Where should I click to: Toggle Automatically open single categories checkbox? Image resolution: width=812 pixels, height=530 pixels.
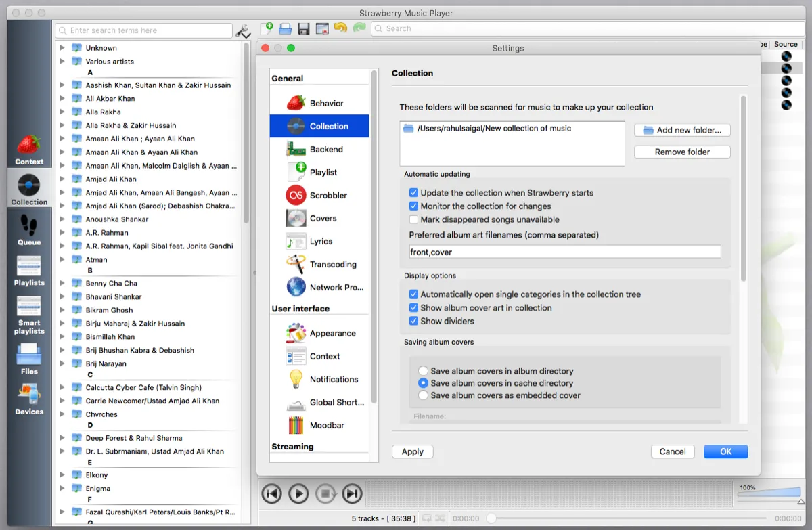pos(413,294)
